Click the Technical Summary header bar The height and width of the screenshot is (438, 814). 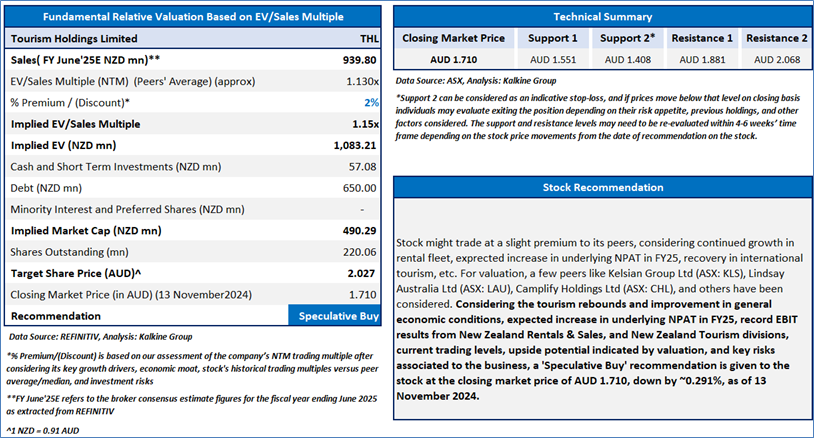click(603, 17)
